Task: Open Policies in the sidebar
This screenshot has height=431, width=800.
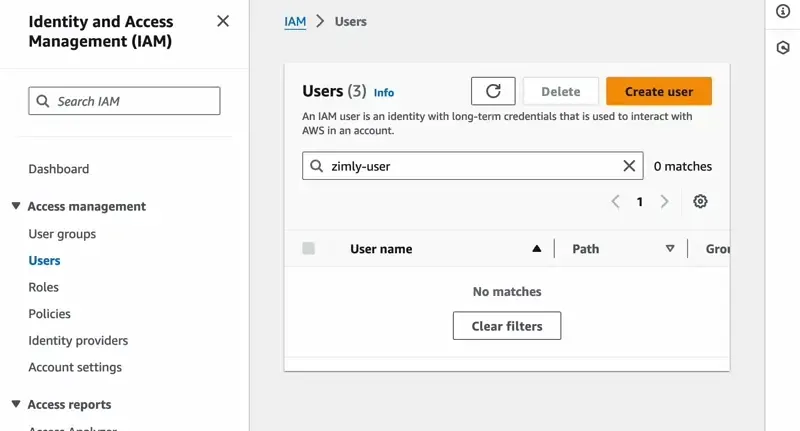Action: click(49, 314)
